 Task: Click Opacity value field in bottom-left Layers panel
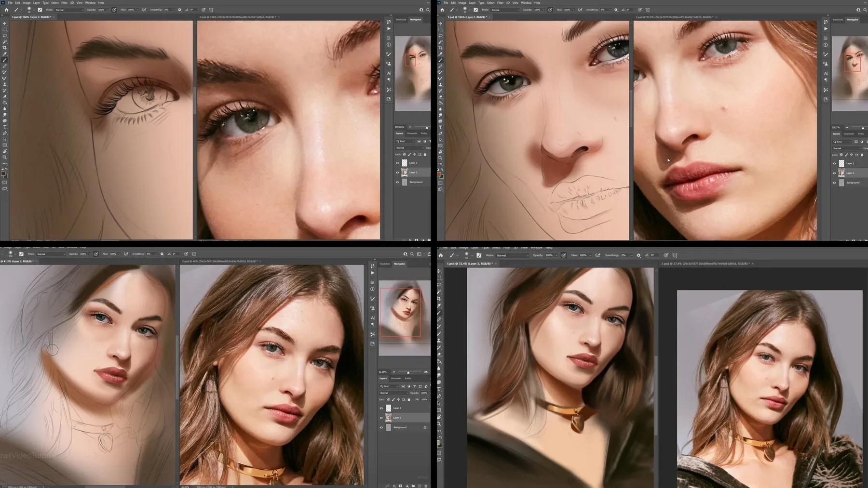pos(424,393)
